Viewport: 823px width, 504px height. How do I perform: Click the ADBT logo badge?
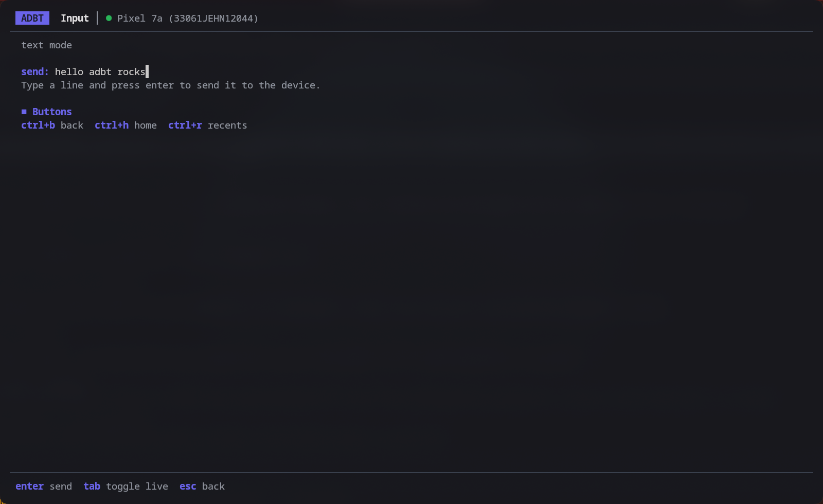click(32, 18)
